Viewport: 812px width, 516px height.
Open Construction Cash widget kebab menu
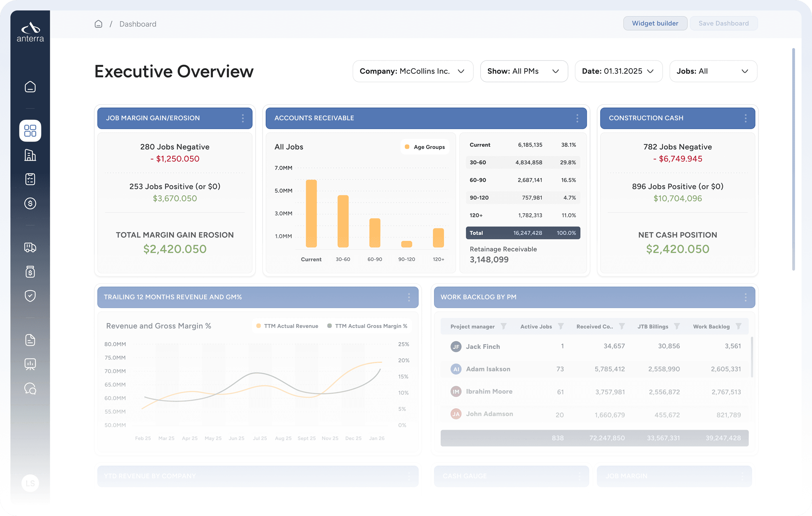(x=745, y=118)
